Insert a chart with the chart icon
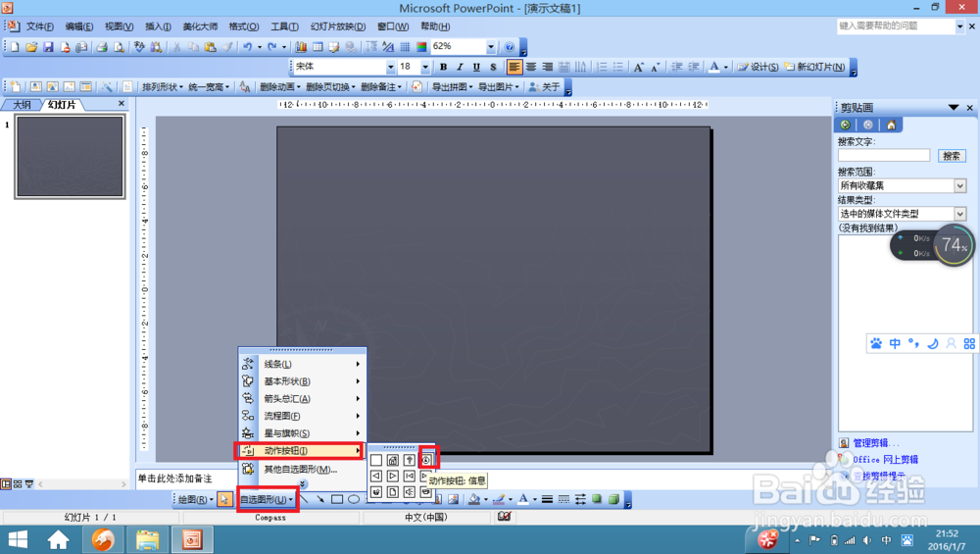Viewport: 980px width, 554px height. point(301,47)
